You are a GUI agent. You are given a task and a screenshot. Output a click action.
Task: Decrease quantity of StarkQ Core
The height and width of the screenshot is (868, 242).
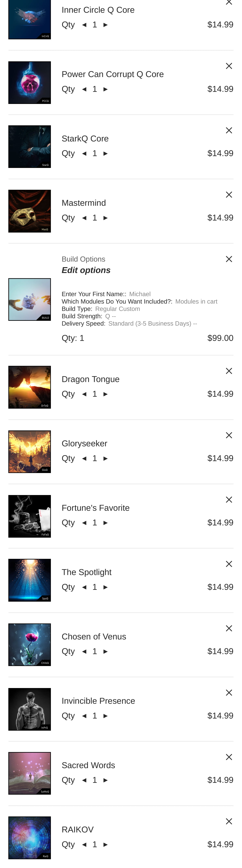(x=84, y=154)
